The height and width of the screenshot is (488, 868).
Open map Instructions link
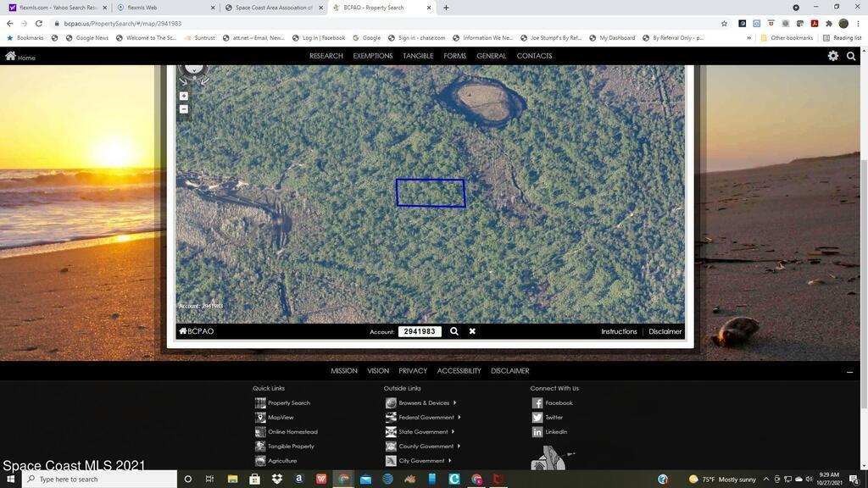tap(619, 331)
